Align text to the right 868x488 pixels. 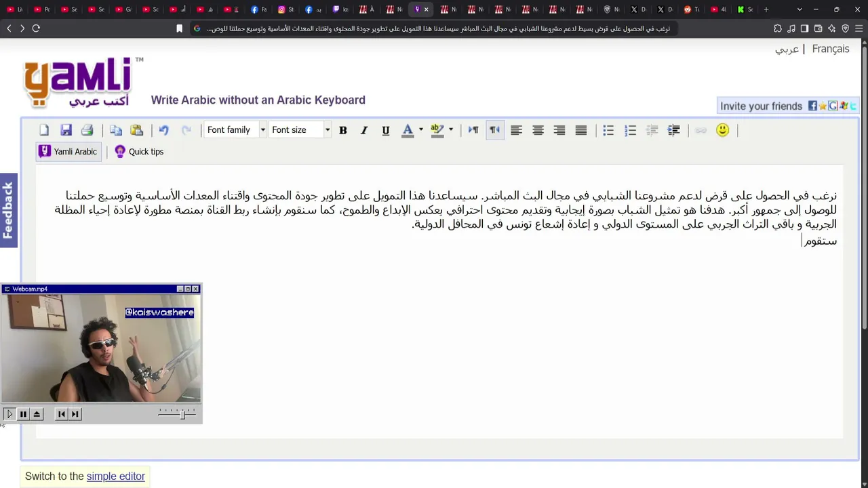(x=559, y=130)
